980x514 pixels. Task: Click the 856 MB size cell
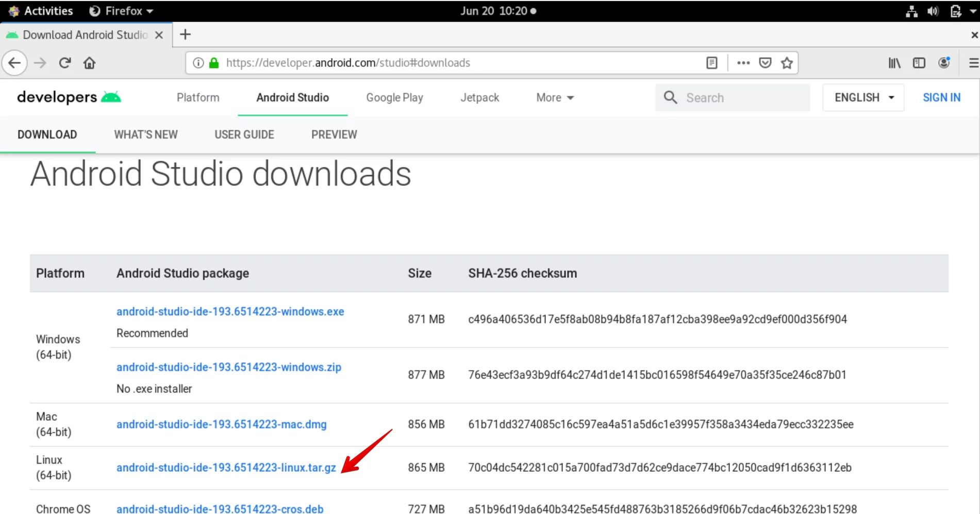click(x=426, y=424)
